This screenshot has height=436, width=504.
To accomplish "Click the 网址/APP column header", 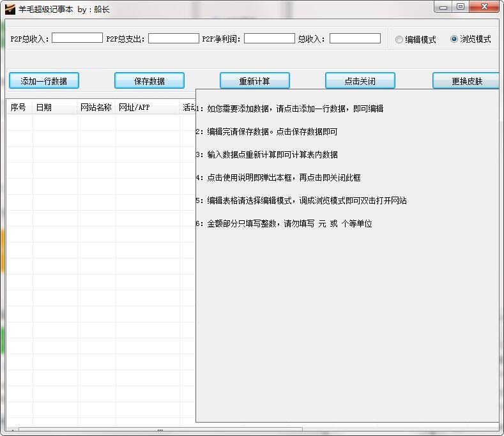I will point(147,107).
